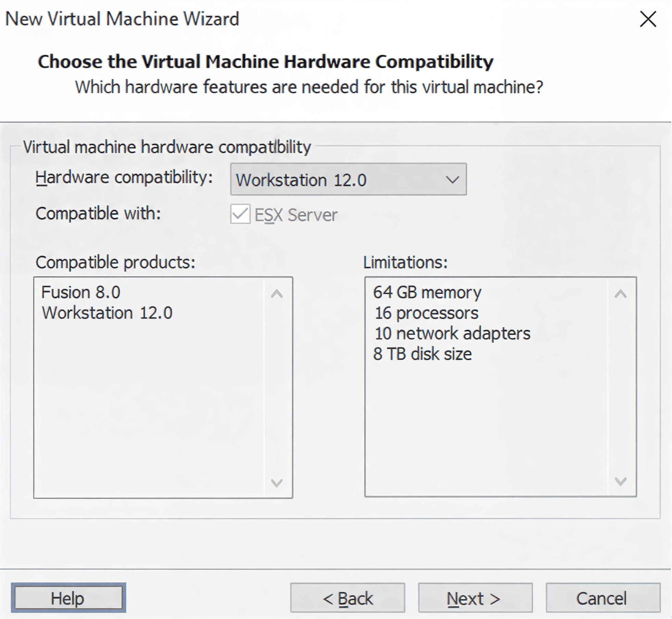Click Limitations list scroll down arrow
The height and width of the screenshot is (619, 672).
coord(621,481)
